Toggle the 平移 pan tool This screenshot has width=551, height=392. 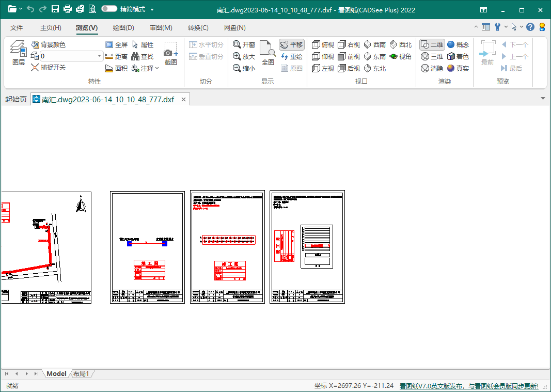coord(292,44)
